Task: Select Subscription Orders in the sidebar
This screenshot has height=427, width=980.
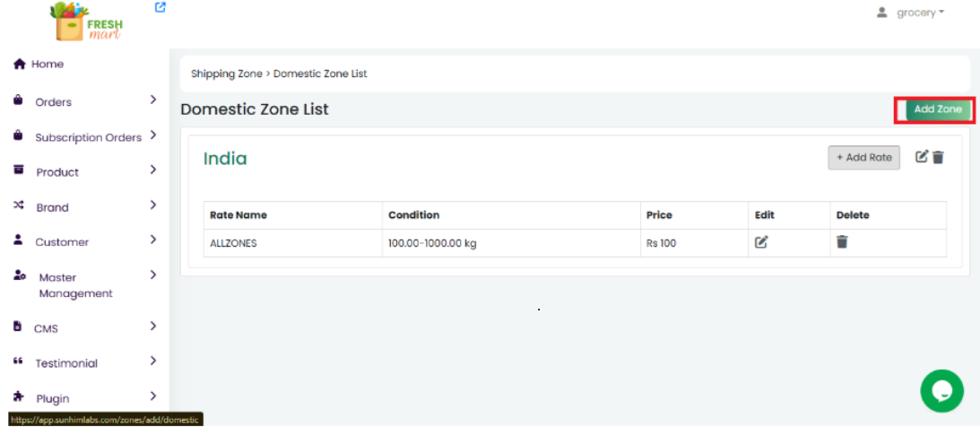Action: tap(88, 137)
